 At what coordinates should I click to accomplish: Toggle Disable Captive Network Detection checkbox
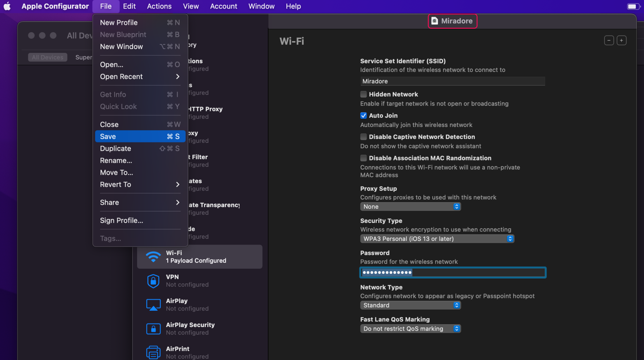tap(364, 137)
